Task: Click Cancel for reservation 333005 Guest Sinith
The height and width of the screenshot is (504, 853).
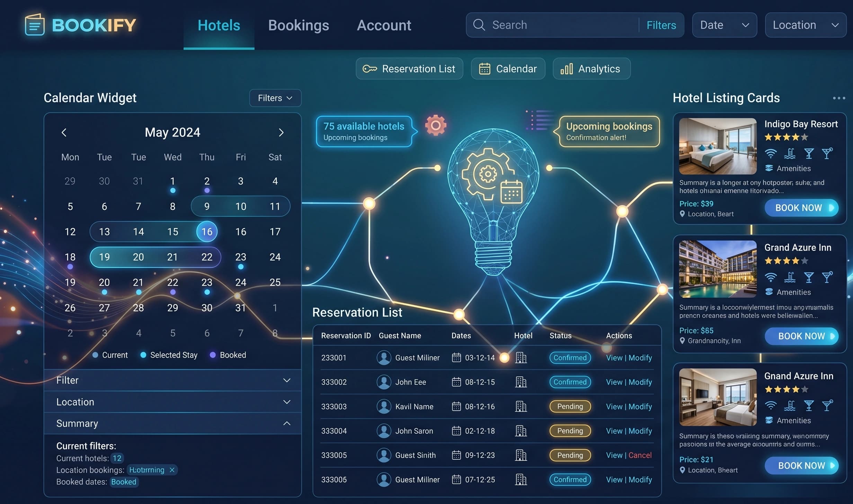Action: 640,455
